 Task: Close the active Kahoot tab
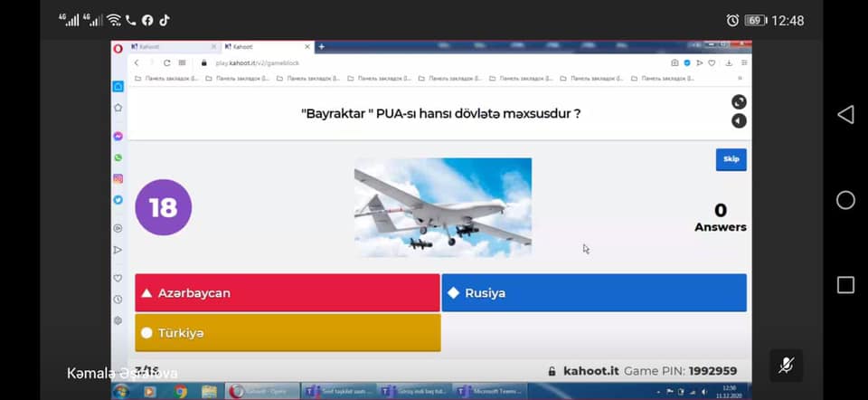307,47
